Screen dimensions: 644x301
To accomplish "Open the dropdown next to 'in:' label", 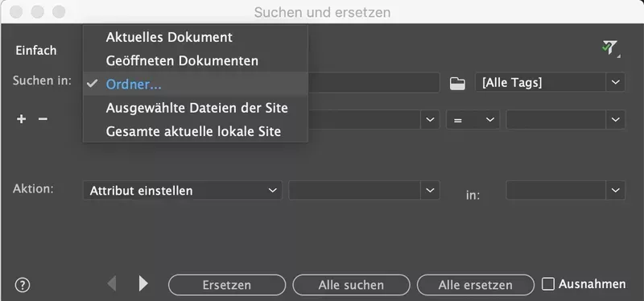I will (566, 191).
